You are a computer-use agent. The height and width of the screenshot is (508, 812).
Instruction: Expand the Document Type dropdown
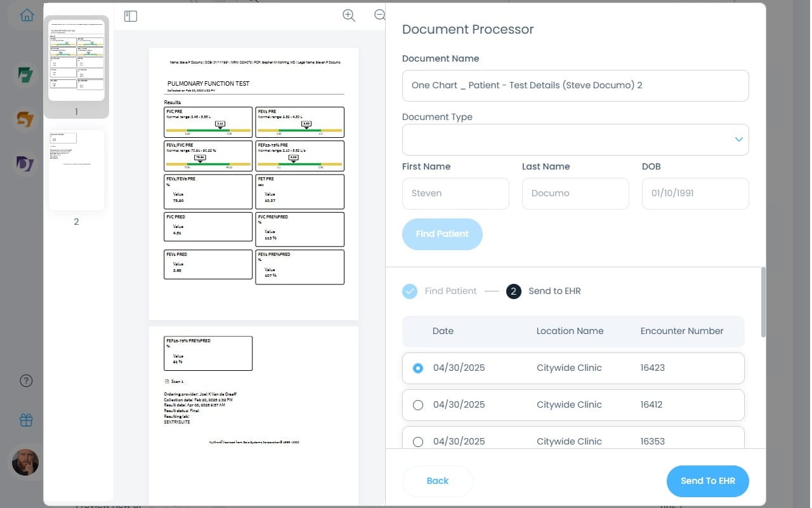click(x=738, y=140)
